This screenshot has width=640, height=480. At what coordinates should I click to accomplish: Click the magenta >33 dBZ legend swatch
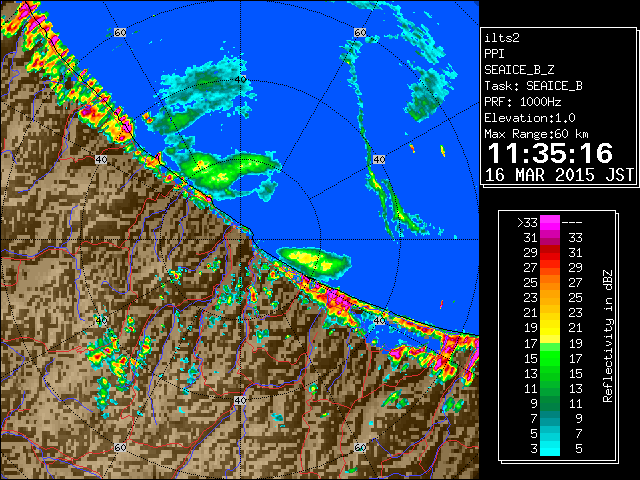pos(550,222)
